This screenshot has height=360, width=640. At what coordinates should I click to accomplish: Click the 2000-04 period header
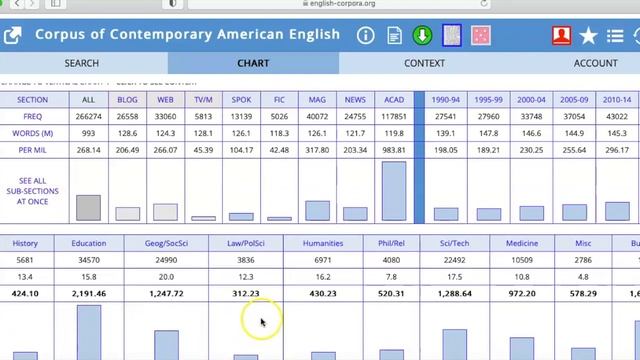click(531, 100)
